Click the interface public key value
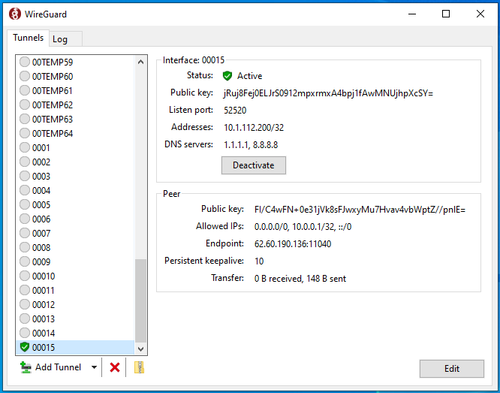Screen dimensions: 500x393 tap(328, 93)
